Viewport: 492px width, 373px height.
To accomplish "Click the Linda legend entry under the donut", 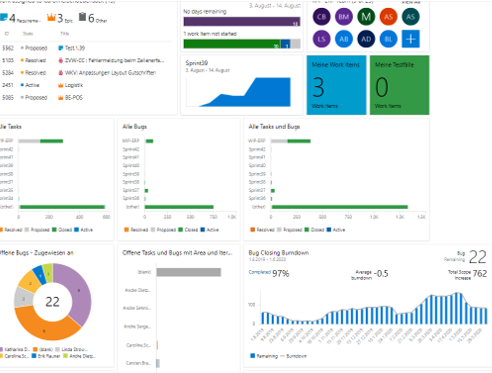I will 71,349.
